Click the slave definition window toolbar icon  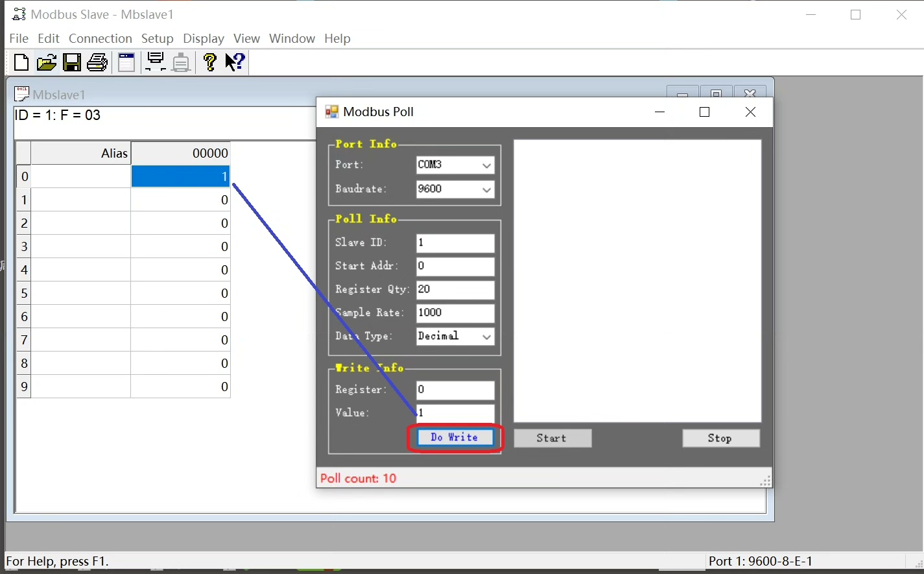tap(126, 62)
